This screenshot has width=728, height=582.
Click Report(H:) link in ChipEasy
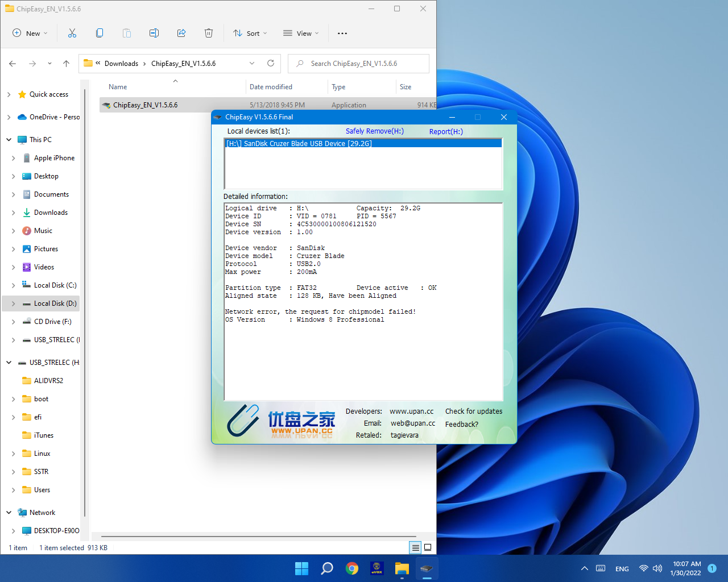[x=446, y=131]
